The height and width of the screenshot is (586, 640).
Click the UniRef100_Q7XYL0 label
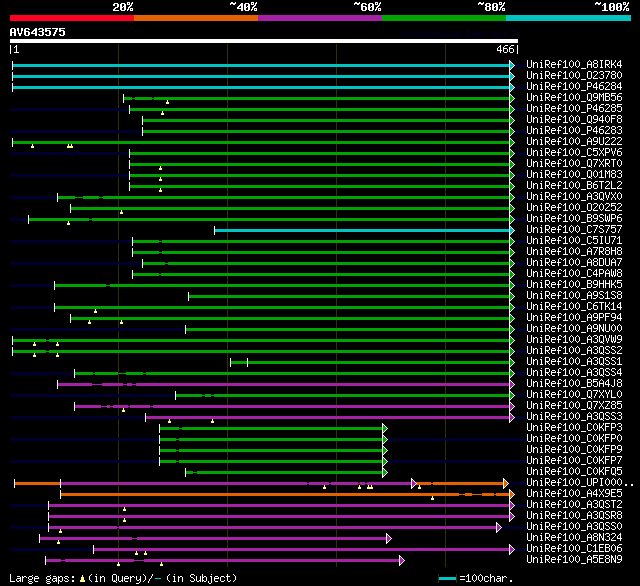pyautogui.click(x=574, y=395)
